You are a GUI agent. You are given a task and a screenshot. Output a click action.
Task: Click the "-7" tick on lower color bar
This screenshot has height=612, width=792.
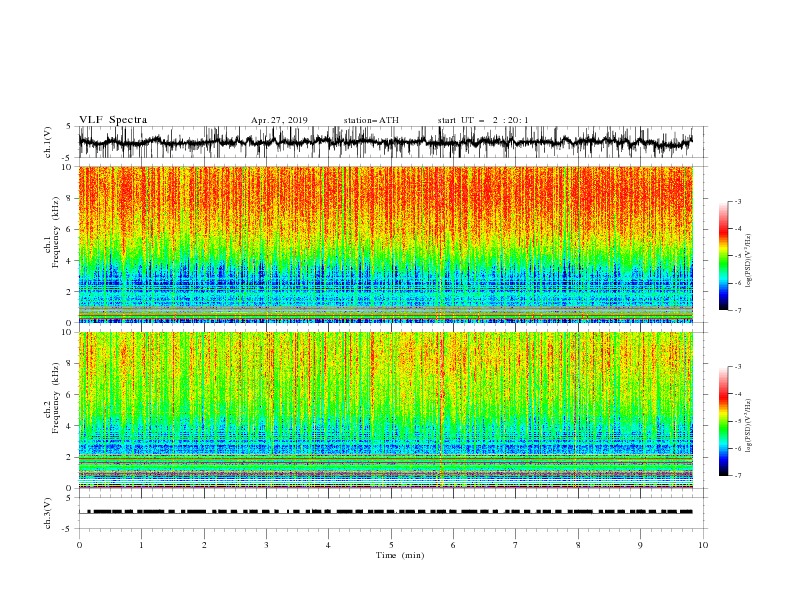737,475
